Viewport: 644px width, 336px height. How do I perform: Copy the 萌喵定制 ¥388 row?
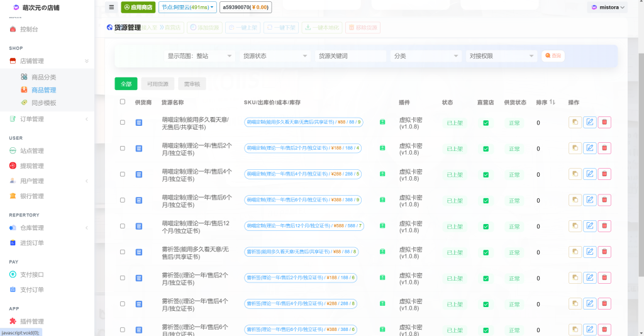pyautogui.click(x=575, y=199)
